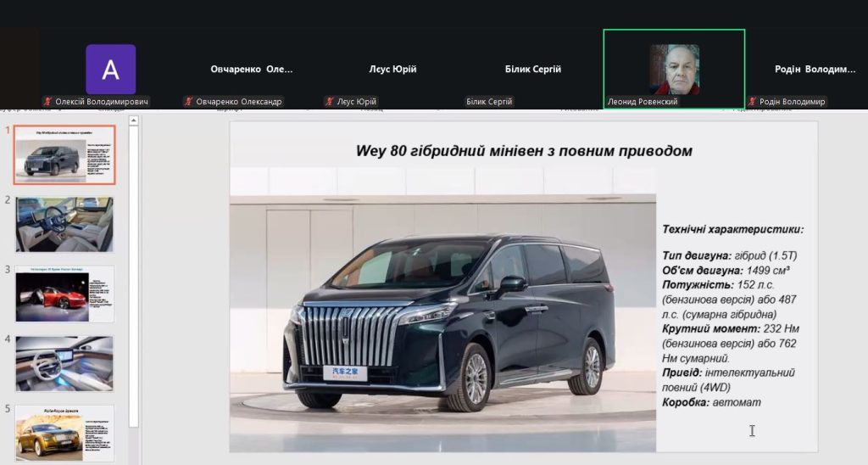Open slide 1 thumbnail with Wey 80 minivan
Screen dimensions: 868x465
(64, 154)
